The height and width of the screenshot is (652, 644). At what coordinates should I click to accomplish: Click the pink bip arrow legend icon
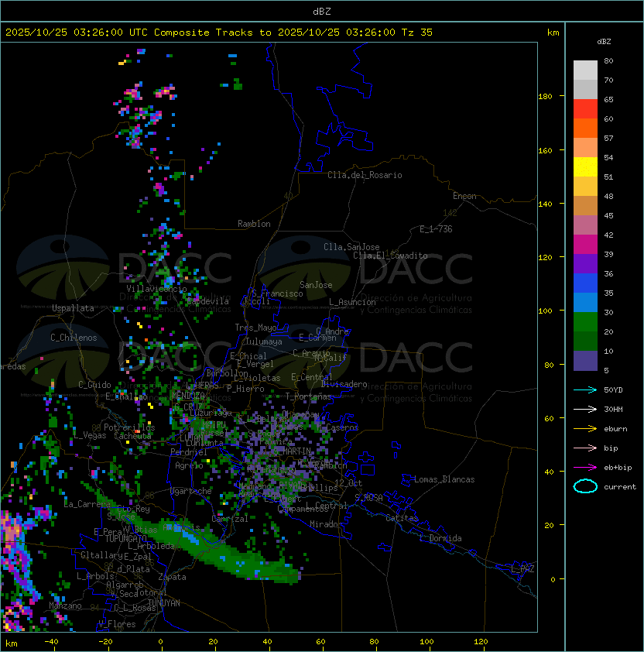click(585, 448)
